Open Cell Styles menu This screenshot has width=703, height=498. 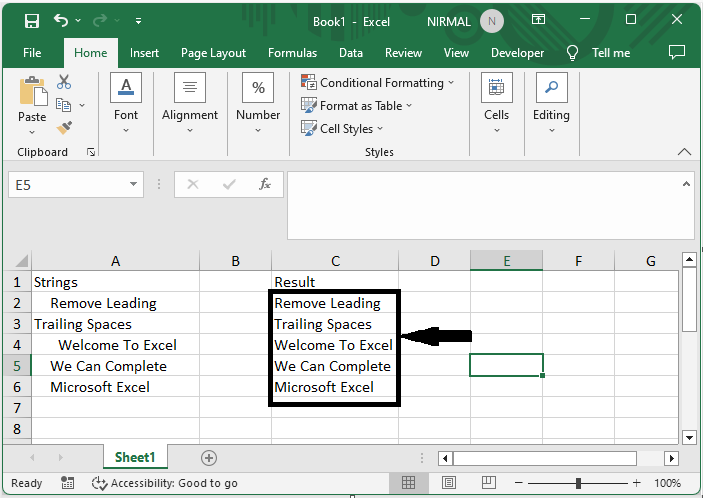click(342, 129)
